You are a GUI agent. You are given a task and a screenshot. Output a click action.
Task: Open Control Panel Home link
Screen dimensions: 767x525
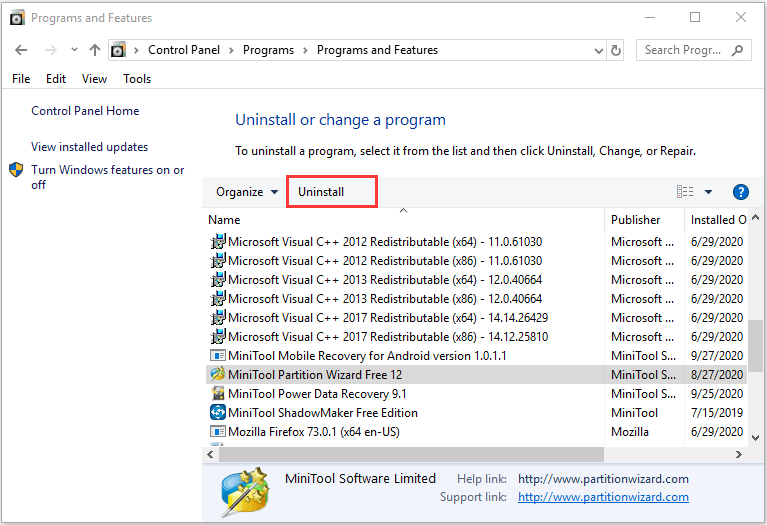pos(85,111)
